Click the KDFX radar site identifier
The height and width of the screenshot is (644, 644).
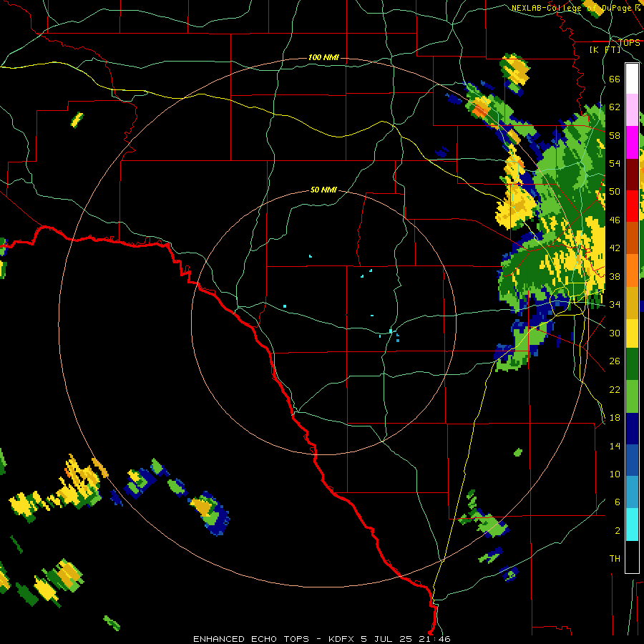pyautogui.click(x=341, y=639)
